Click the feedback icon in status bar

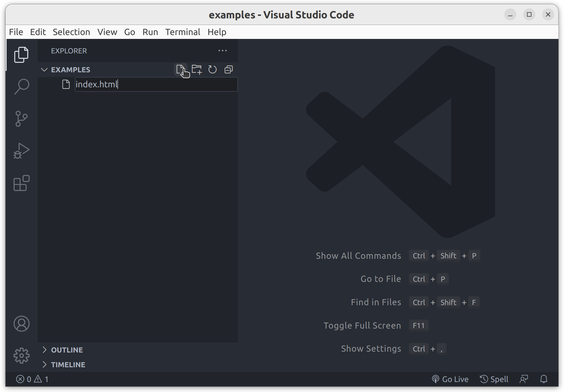click(x=524, y=379)
